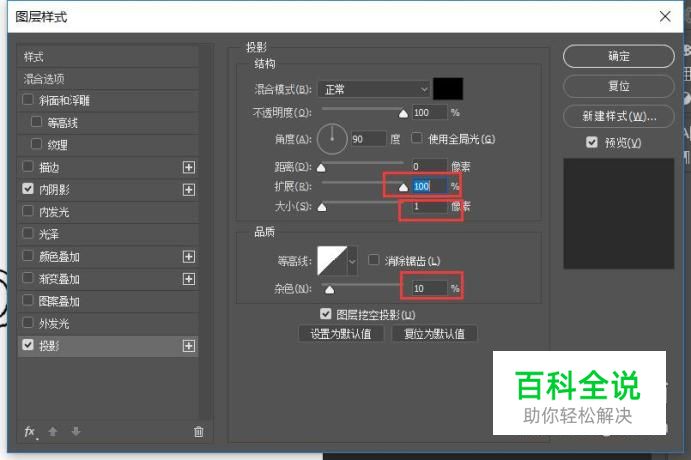Enable Outer Glow (外发光) checkbox
This screenshot has width=691, height=460.
[28, 323]
